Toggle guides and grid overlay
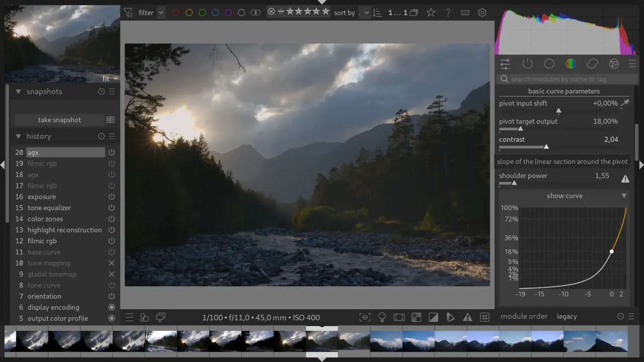This screenshot has height=362, width=644. [485, 317]
